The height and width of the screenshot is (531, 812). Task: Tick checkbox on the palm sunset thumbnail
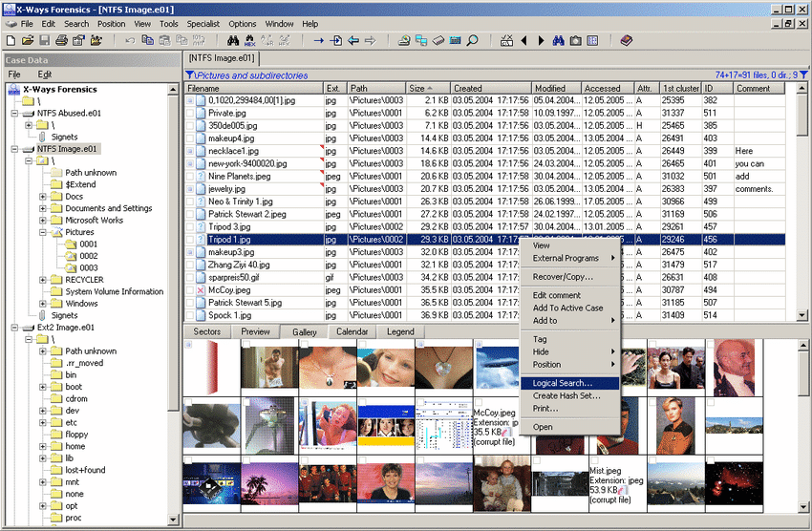click(246, 460)
